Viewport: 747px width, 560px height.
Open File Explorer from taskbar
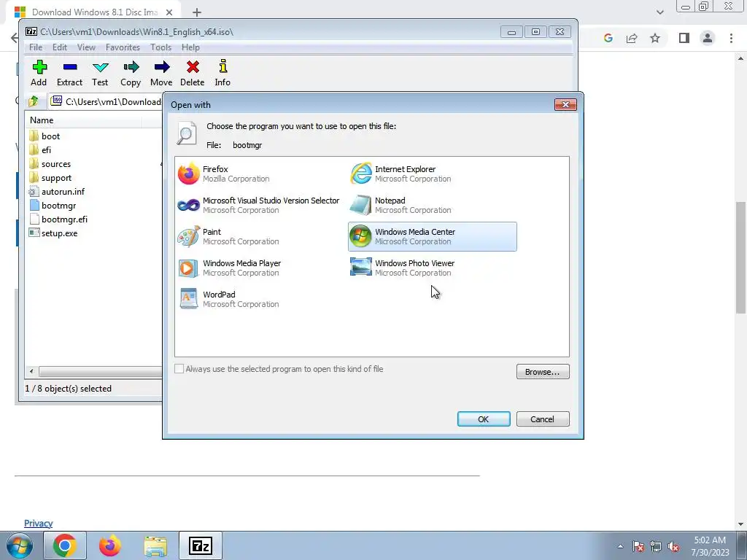pyautogui.click(x=155, y=546)
